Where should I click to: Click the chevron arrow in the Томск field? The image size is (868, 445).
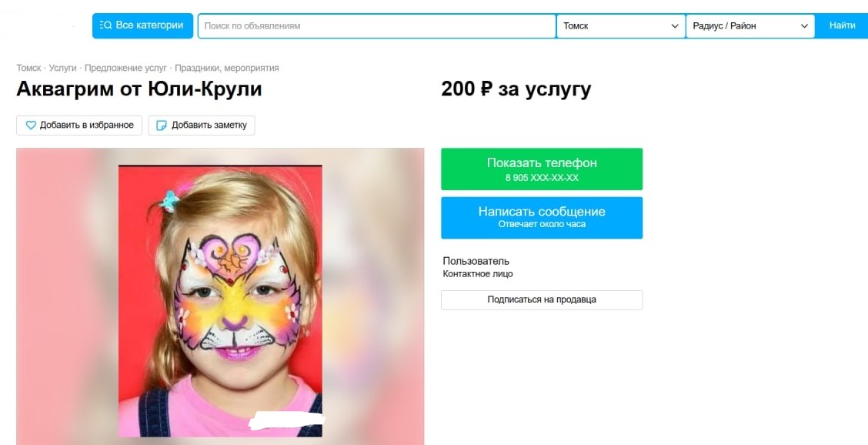click(675, 26)
